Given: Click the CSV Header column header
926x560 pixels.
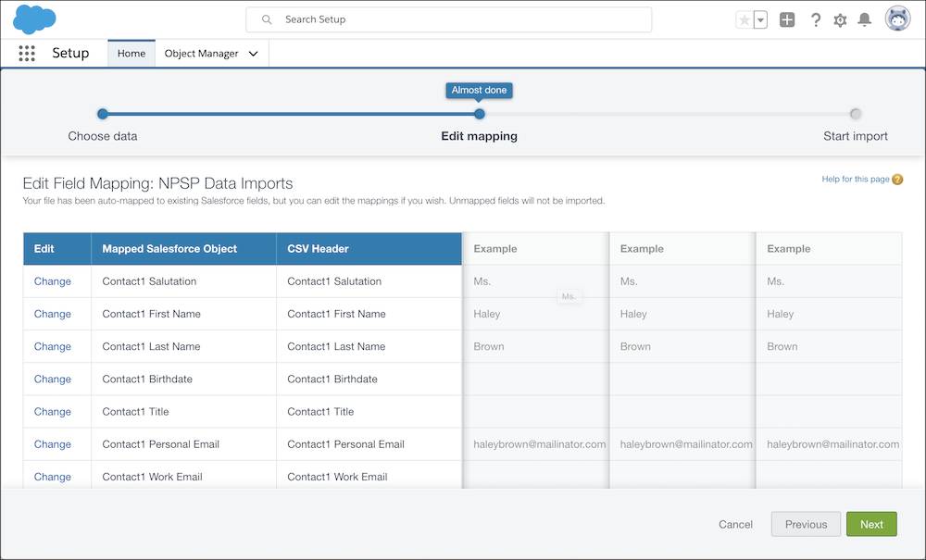Looking at the screenshot, I should pyautogui.click(x=369, y=248).
